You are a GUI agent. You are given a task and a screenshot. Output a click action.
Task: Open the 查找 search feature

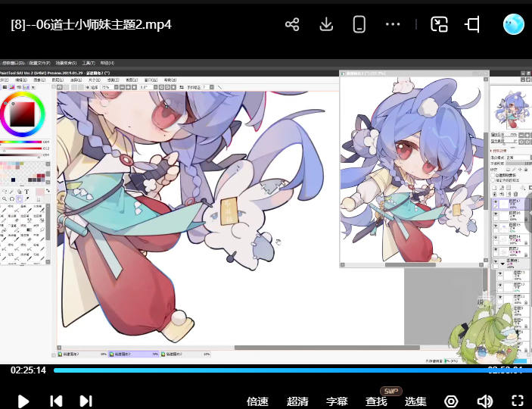pos(376,401)
